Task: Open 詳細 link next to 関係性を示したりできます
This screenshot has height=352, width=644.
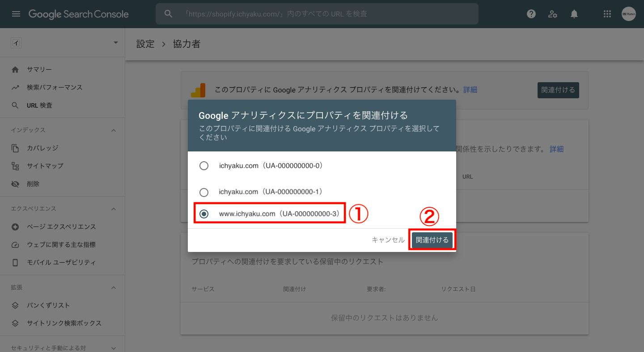Action: click(x=557, y=149)
